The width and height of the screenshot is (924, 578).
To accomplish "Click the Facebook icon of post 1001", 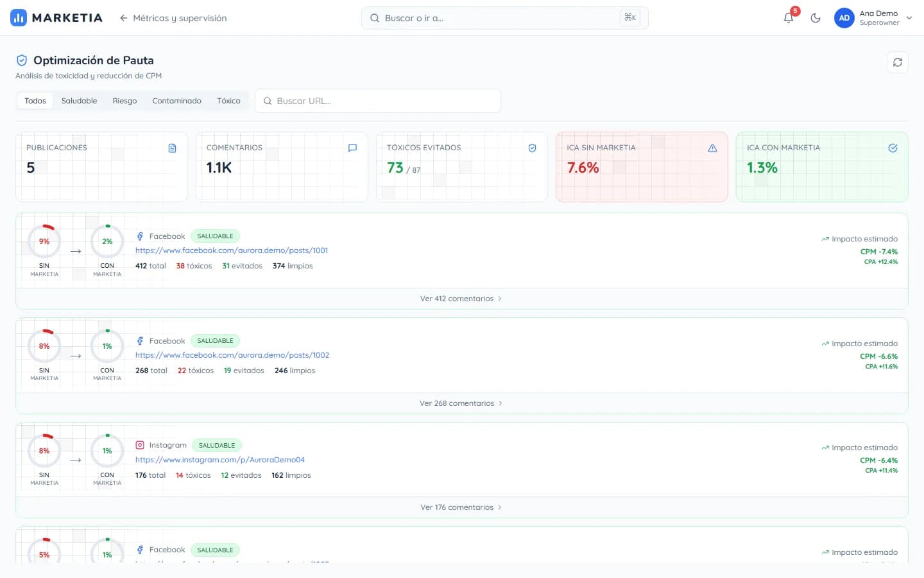I will coord(140,236).
